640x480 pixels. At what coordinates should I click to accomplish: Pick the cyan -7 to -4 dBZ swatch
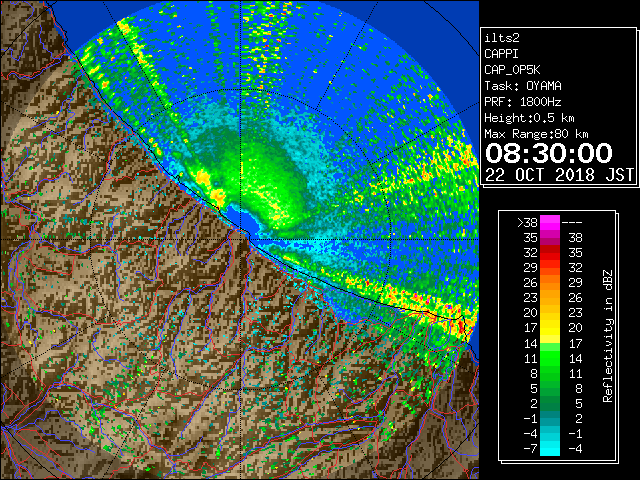click(x=550, y=449)
